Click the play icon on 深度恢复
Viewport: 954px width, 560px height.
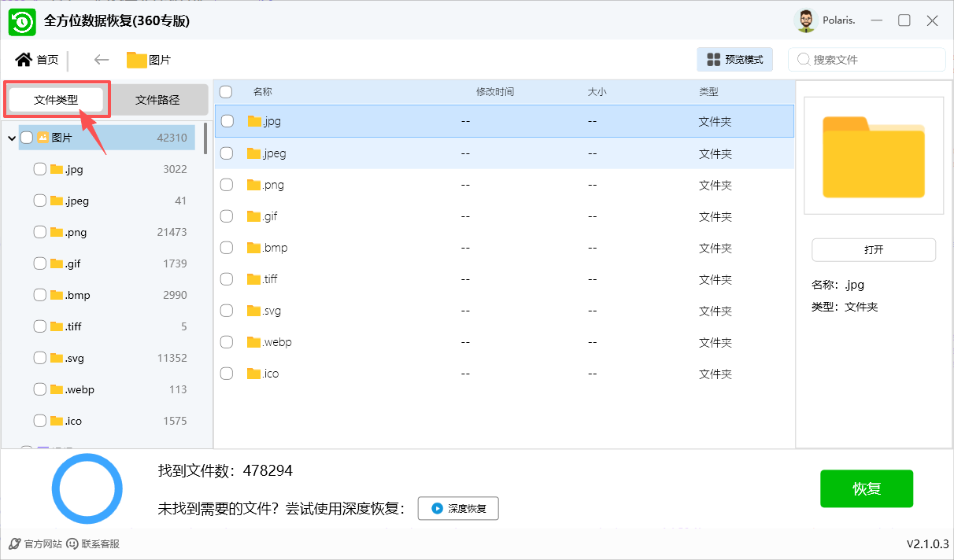pos(437,509)
